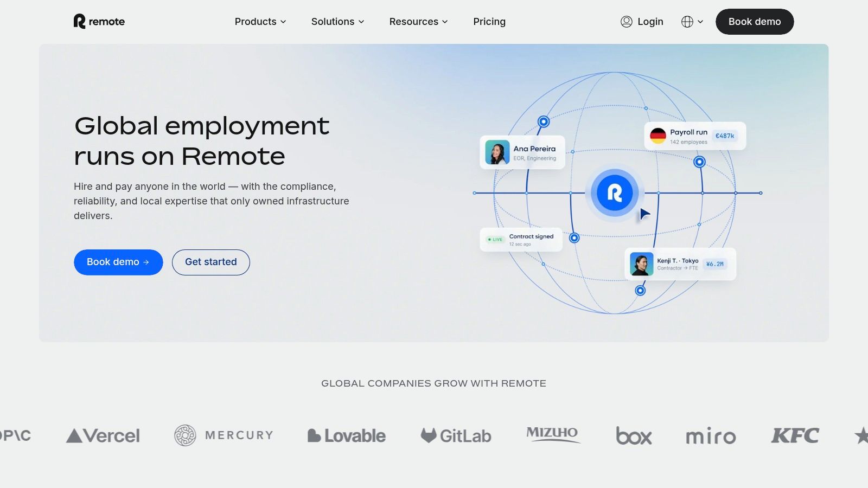This screenshot has height=488, width=868.
Task: Select the Ana Pereira profile card
Action: pyautogui.click(x=522, y=152)
